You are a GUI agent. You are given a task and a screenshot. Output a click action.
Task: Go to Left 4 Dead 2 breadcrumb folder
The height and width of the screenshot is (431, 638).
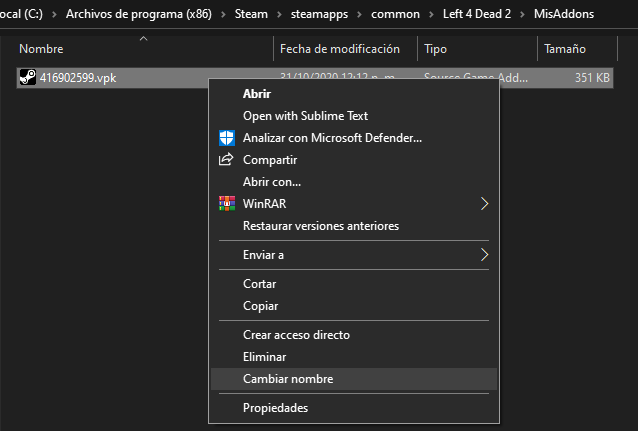[478, 14]
